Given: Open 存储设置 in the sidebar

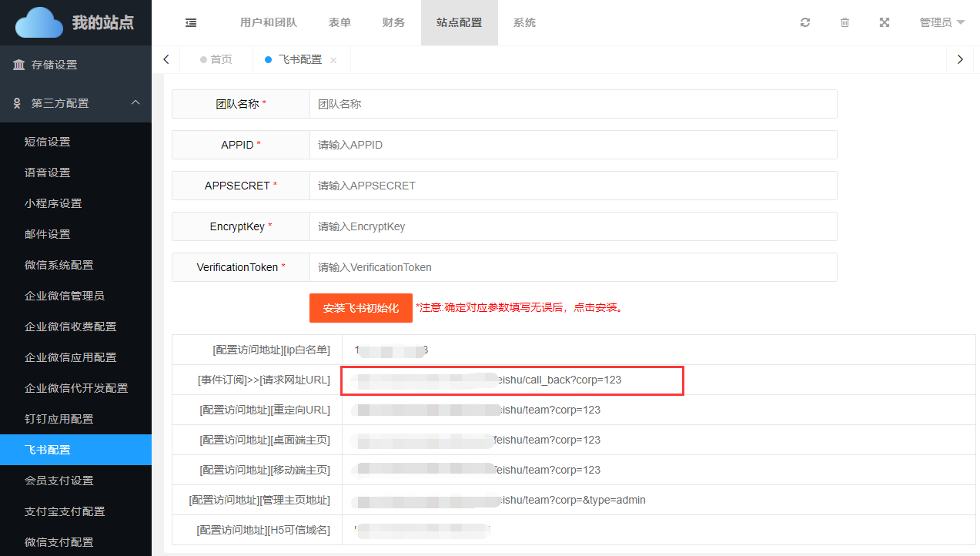Looking at the screenshot, I should pyautogui.click(x=54, y=65).
